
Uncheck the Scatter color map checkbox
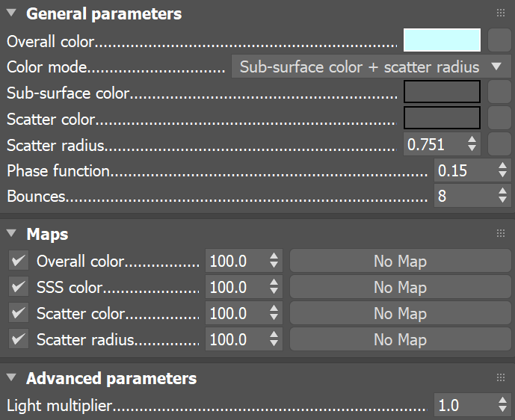tap(19, 312)
